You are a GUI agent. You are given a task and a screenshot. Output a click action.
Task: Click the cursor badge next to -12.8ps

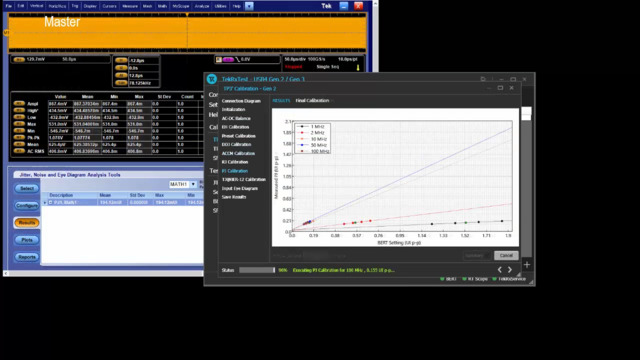coord(121,60)
